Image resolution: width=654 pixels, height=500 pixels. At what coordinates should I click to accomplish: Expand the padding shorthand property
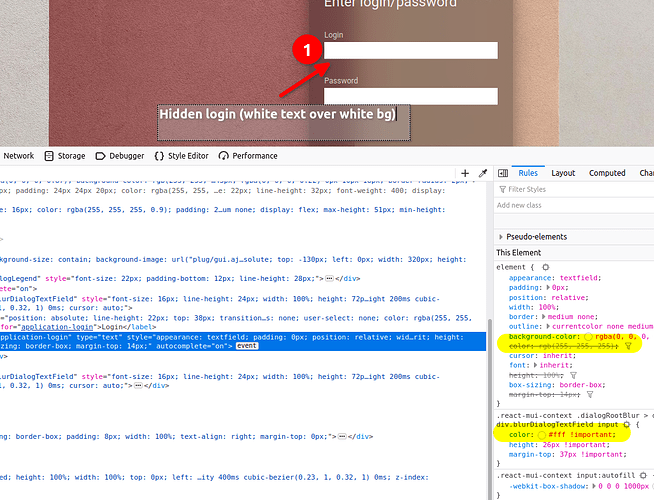549,288
